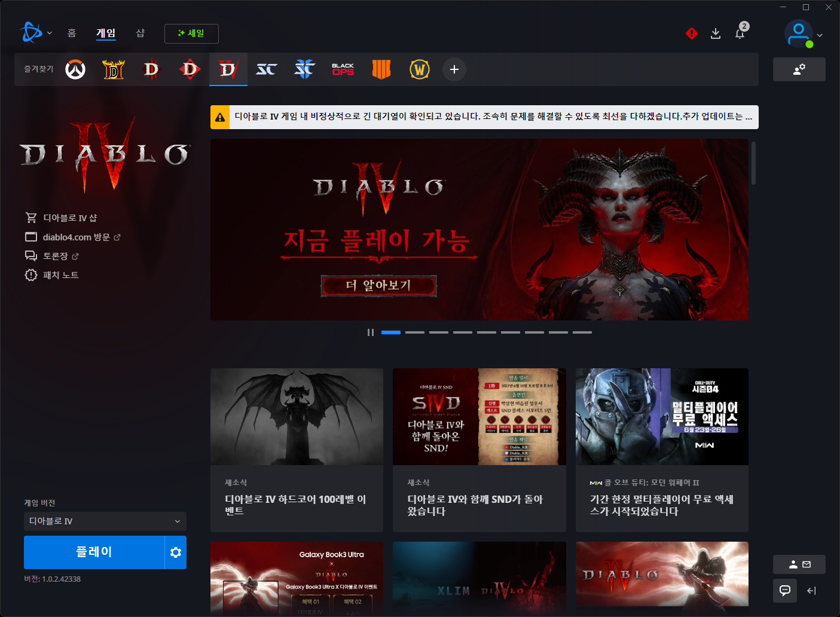This screenshot has height=617, width=840.
Task: Open the 게임 버전 디아블로 IV dropdown
Action: [105, 521]
